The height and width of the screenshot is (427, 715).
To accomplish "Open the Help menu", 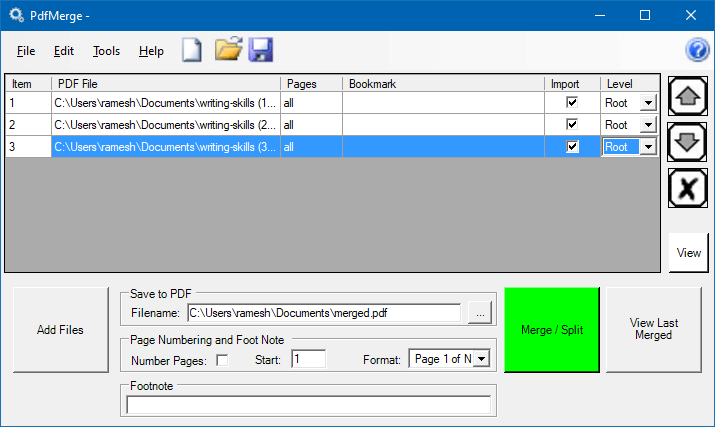I will [151, 51].
